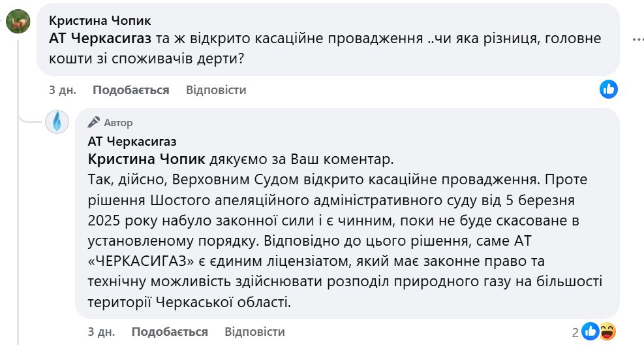Viewport: 644px width, 345px height.
Task: Click the laughing emoji reaction on the reply
Action: (x=607, y=331)
